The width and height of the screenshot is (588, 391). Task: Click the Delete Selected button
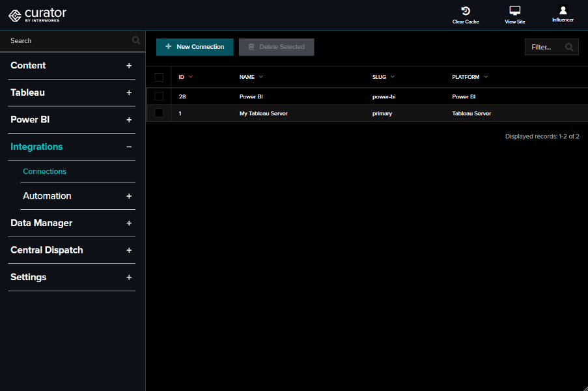click(x=276, y=47)
